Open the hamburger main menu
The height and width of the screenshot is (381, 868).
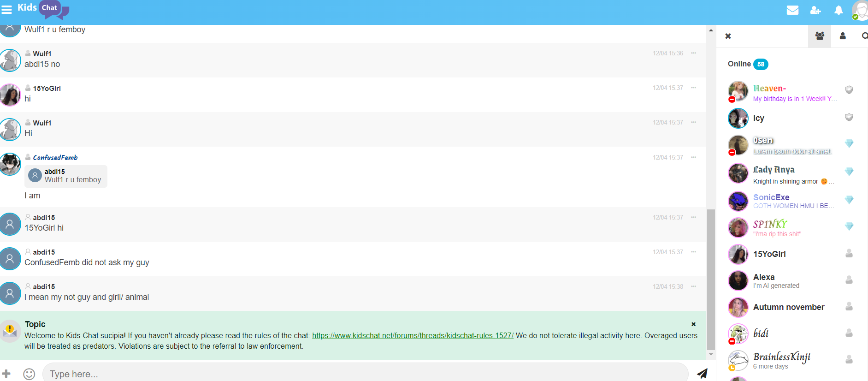[x=7, y=9]
